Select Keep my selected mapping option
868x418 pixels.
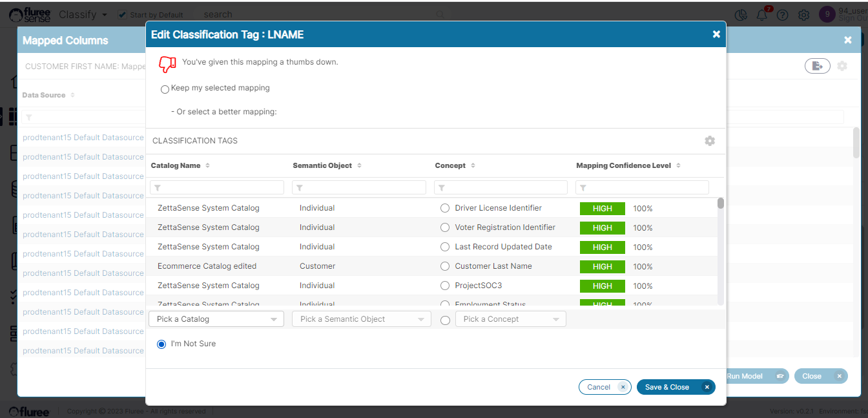165,89
